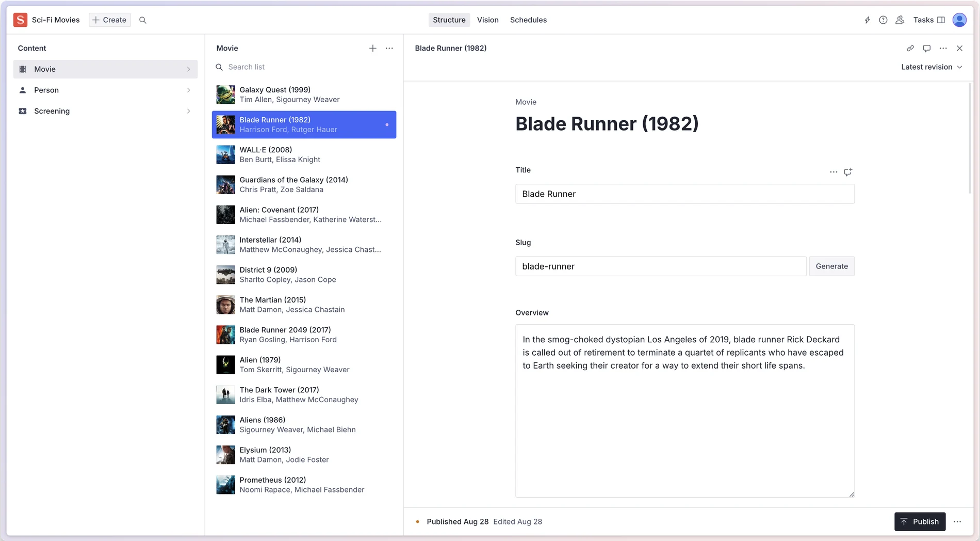Click the Slug input field
980x541 pixels.
click(x=660, y=266)
